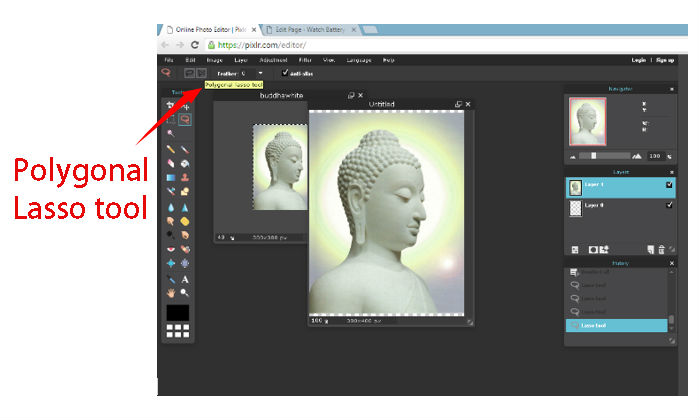This screenshot has height=420, width=700.
Task: Open the Language menu
Action: (x=359, y=60)
